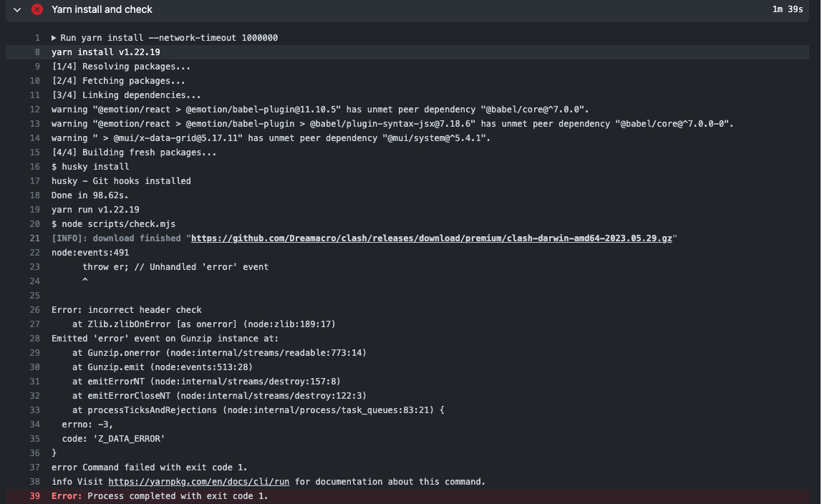The width and height of the screenshot is (822, 504).
Task: Select the Error: incorrect header check line
Action: tap(126, 309)
